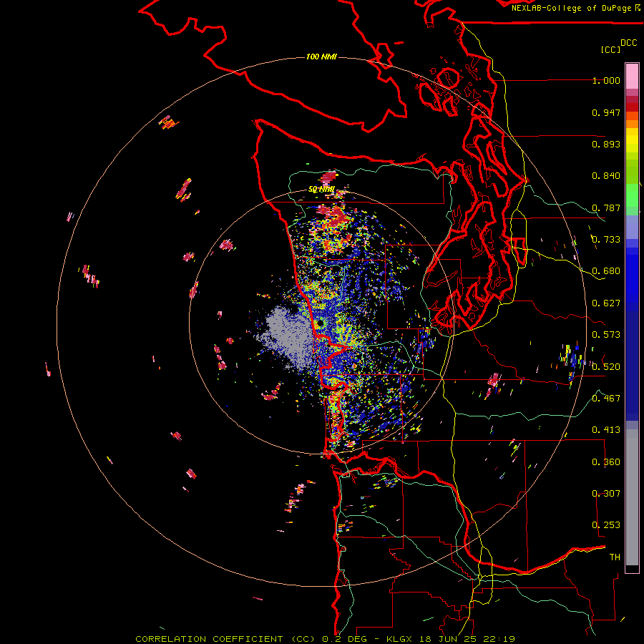Click the 0.680 scale value
The width and height of the screenshot is (644, 644).
coord(606,271)
